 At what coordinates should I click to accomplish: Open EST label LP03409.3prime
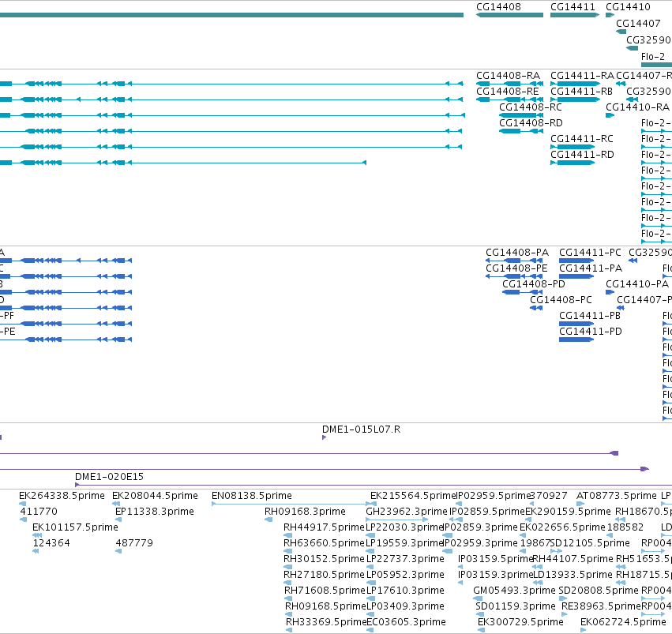[x=405, y=606]
